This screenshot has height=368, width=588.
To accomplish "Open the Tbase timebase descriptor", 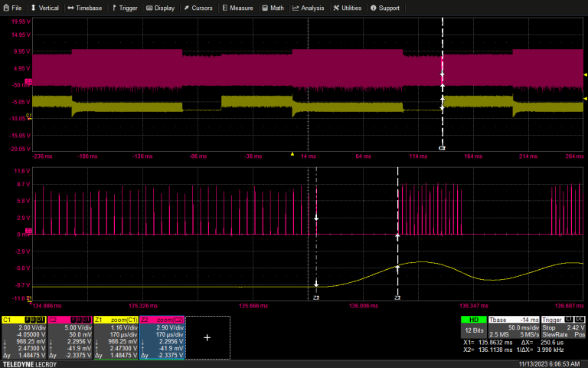I will [514, 328].
